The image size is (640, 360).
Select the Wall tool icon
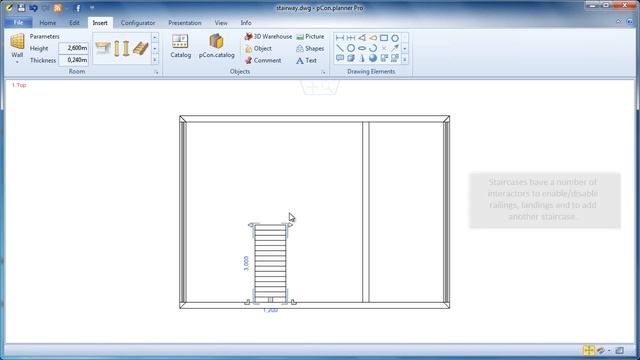pyautogui.click(x=17, y=41)
